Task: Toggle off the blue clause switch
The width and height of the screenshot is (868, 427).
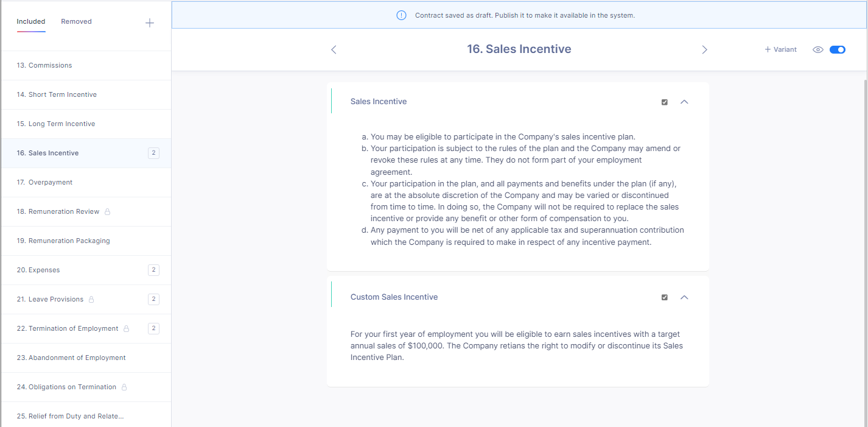Action: (838, 50)
